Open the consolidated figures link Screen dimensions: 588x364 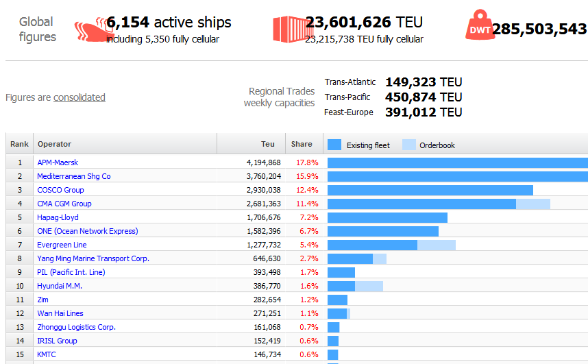79,97
